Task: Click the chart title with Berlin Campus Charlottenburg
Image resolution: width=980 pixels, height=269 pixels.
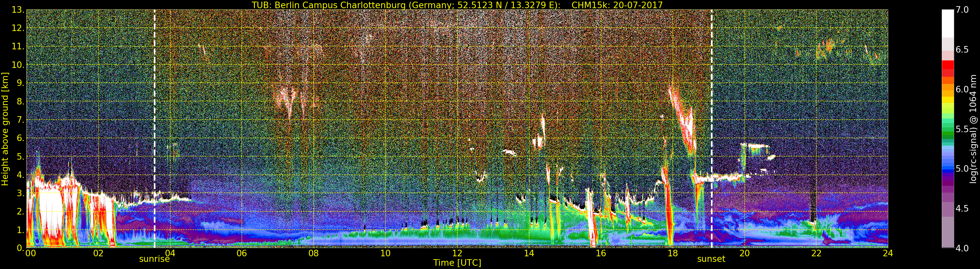Action: [x=457, y=5]
